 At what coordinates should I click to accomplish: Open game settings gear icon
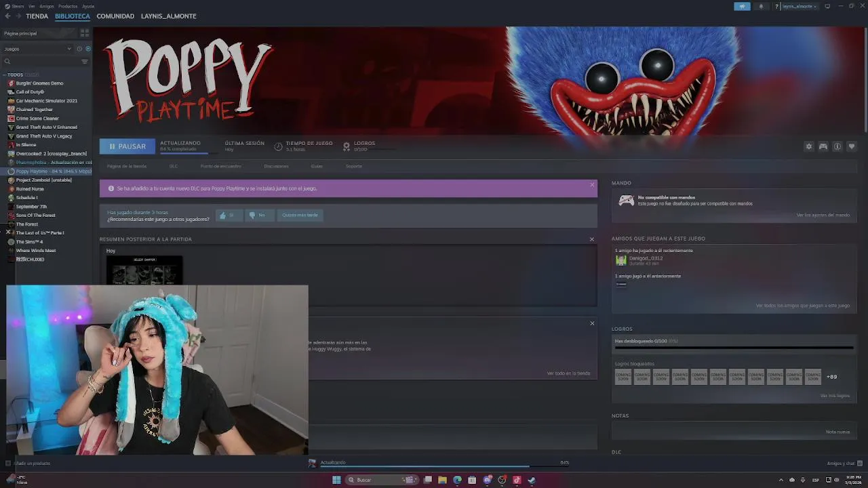(x=808, y=146)
